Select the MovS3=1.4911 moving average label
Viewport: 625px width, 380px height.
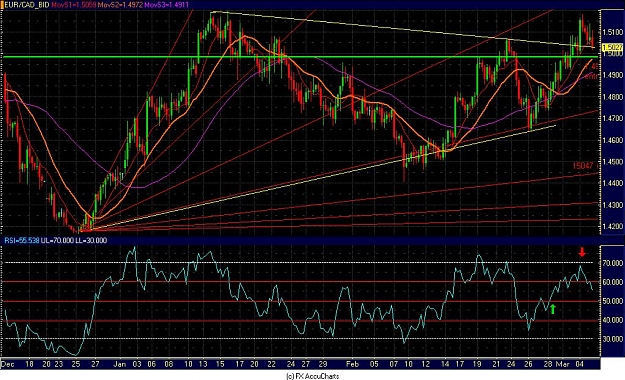[166, 5]
